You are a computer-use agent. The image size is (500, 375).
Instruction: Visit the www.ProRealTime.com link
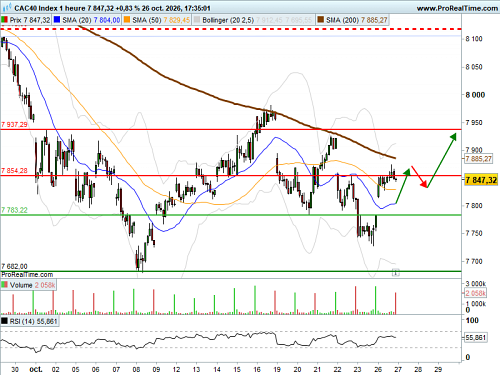point(457,8)
